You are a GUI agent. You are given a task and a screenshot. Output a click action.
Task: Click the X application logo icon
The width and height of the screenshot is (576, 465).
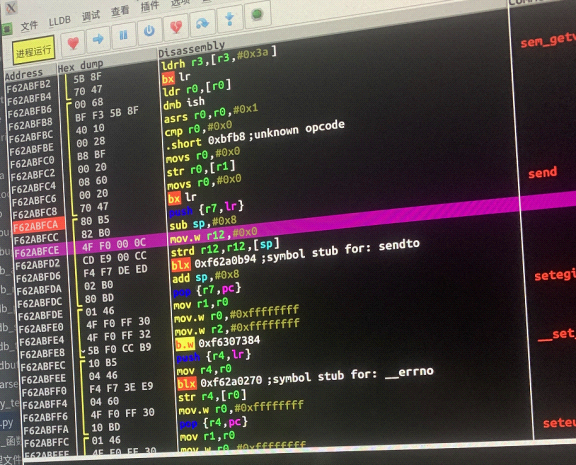(10, 8)
